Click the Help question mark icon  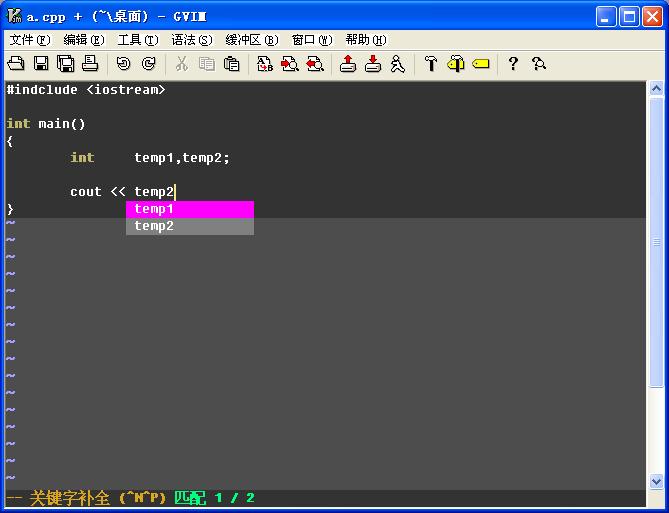pos(513,64)
